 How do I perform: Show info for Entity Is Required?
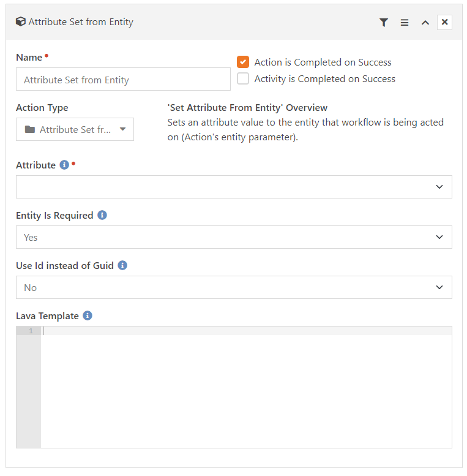tap(102, 215)
